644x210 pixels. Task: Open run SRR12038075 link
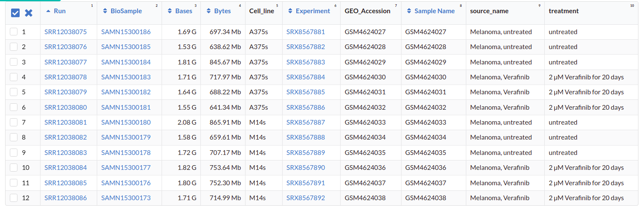click(x=66, y=32)
